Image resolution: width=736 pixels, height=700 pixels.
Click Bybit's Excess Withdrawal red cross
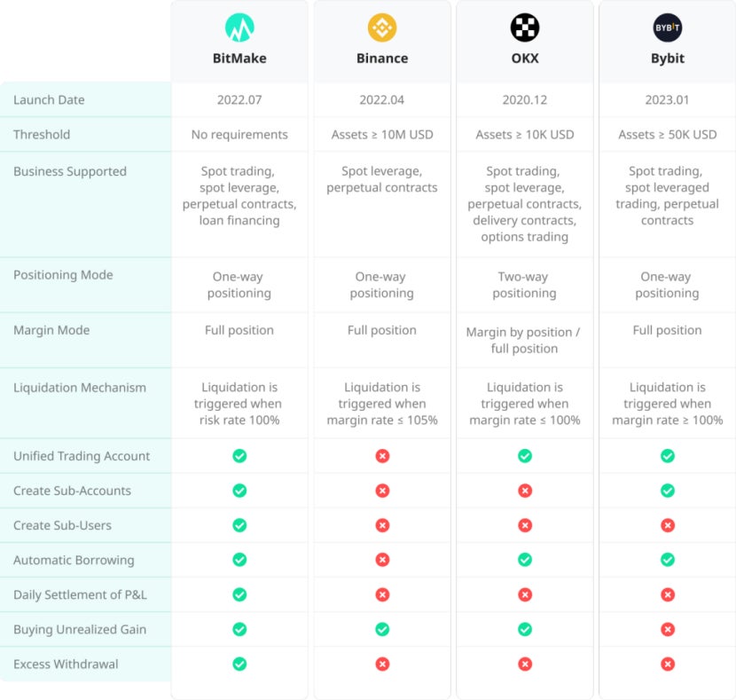pyautogui.click(x=668, y=664)
